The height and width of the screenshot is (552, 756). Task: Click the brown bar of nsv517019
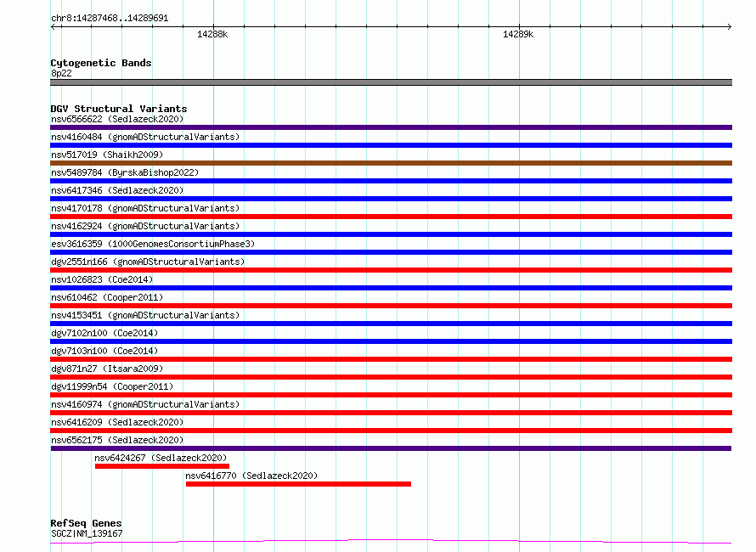coord(391,163)
